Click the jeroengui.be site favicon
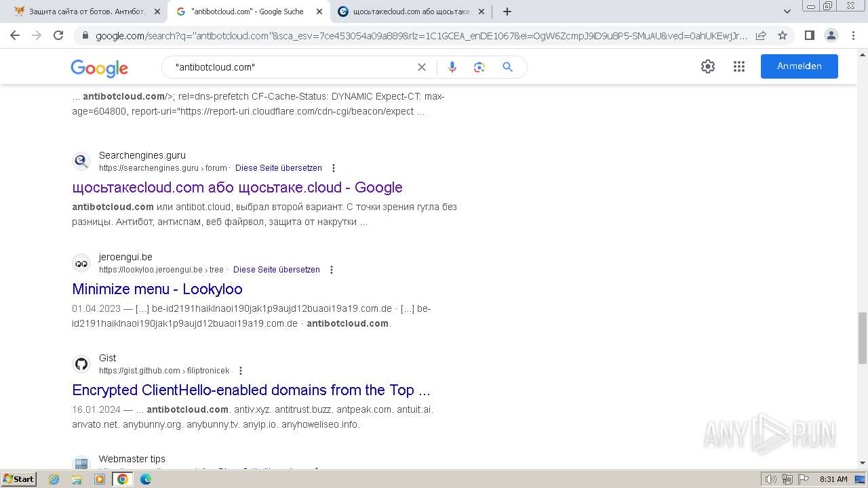This screenshot has height=488, width=868. pos(81,263)
